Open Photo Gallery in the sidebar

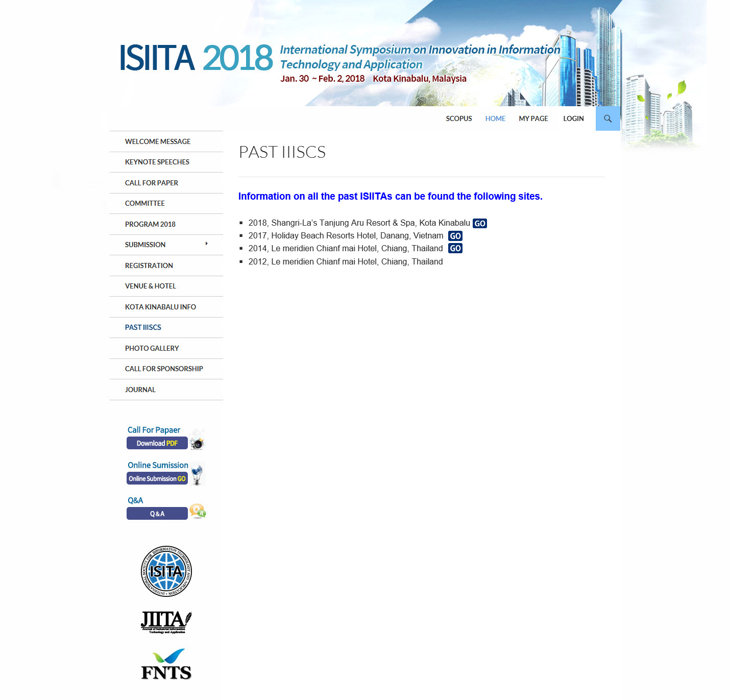point(166,348)
